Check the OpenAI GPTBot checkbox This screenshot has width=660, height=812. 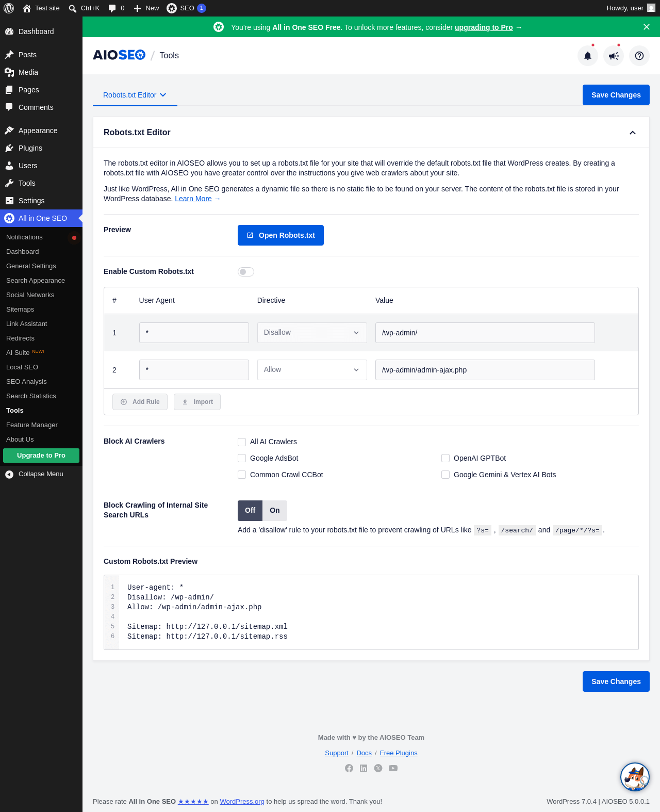click(x=445, y=459)
